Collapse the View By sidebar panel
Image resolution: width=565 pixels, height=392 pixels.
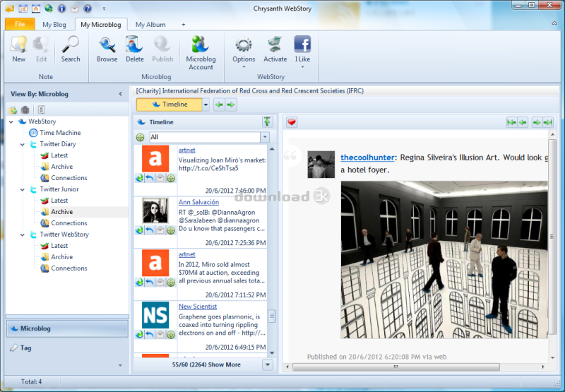coord(120,94)
